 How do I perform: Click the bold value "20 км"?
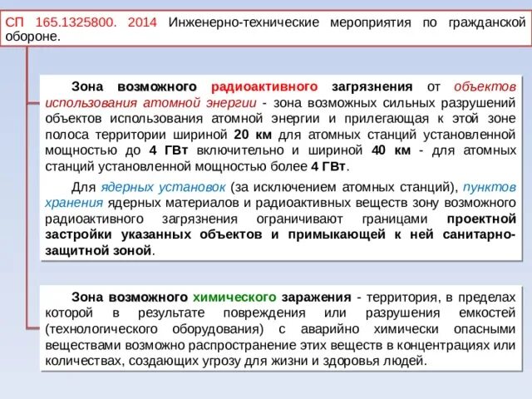pyautogui.click(x=253, y=135)
